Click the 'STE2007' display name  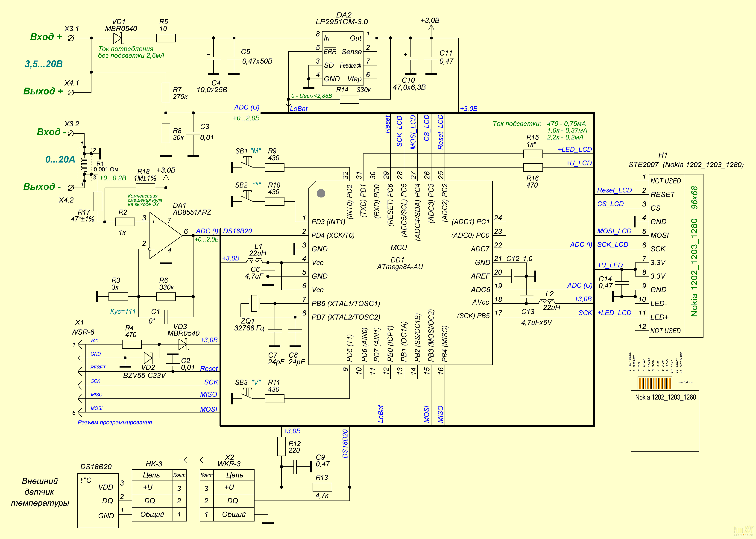[x=644, y=165]
